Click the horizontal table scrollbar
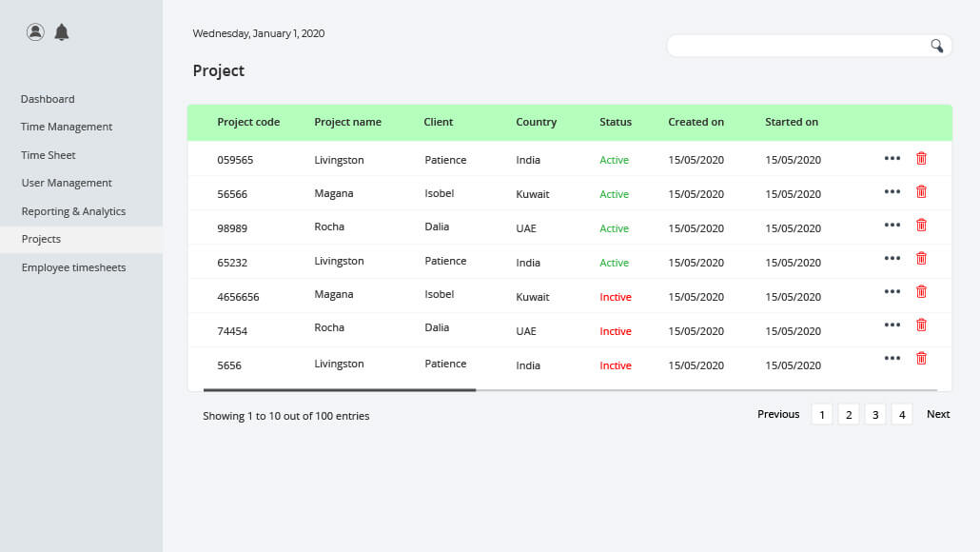Screen dimensions: 980x552 (x=340, y=390)
